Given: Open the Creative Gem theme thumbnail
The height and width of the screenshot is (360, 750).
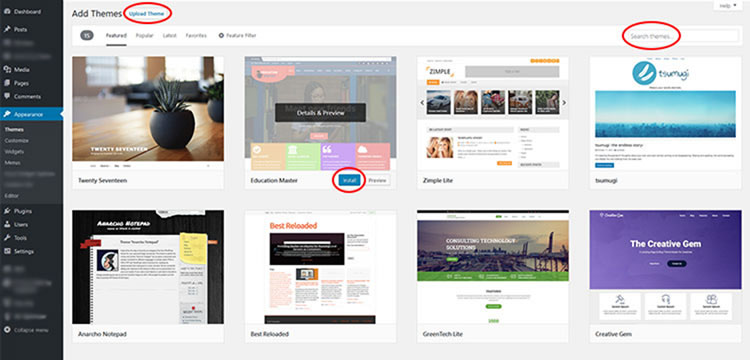Looking at the screenshot, I should (x=665, y=267).
